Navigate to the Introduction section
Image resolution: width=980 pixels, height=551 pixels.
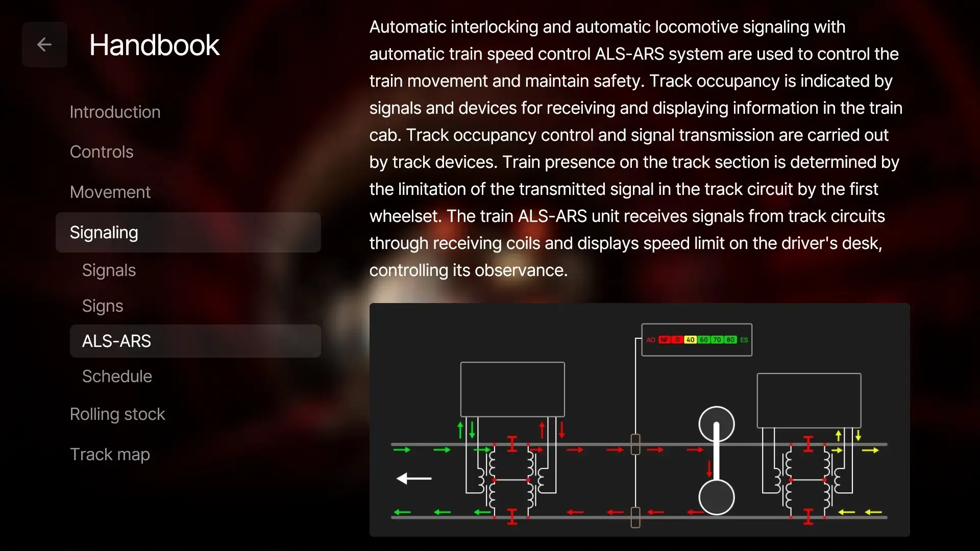115,111
